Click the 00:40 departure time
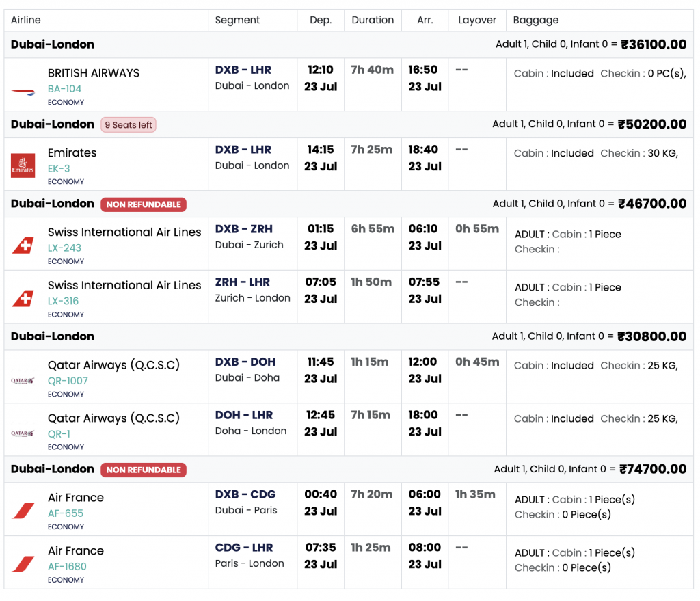 (321, 494)
